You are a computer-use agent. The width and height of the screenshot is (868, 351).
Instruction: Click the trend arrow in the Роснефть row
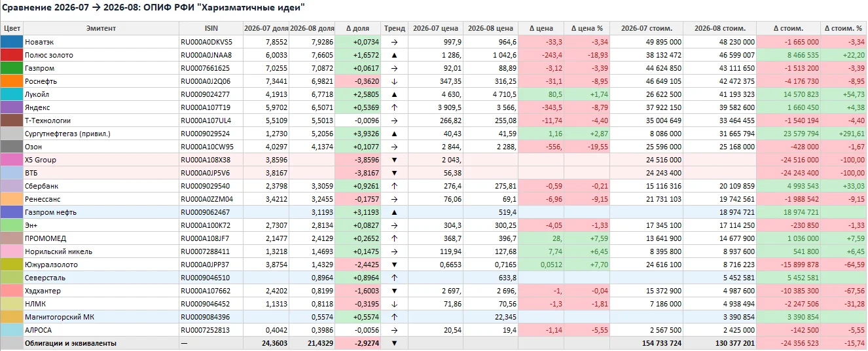[x=394, y=81]
